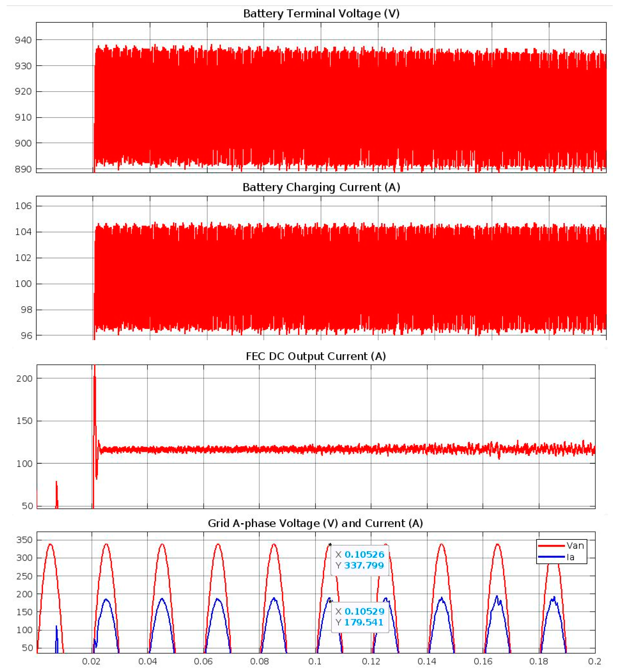Select the Van legend entry

click(575, 546)
